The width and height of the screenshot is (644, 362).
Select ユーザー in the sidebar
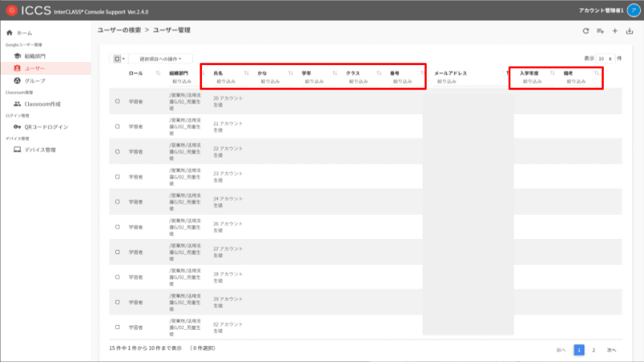pyautogui.click(x=35, y=68)
